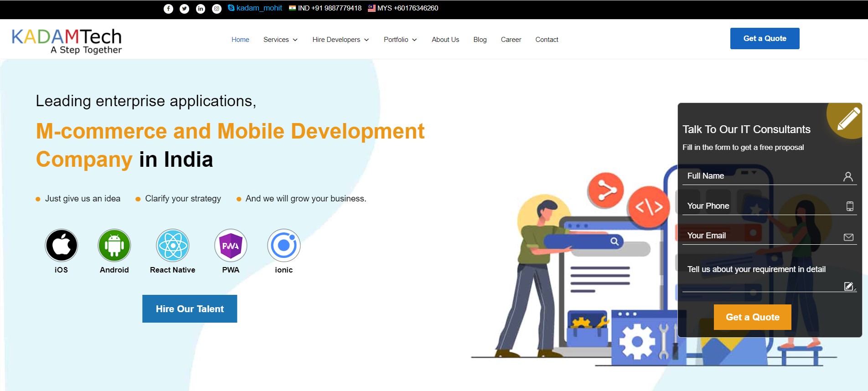Click the KADAMTech logo
The height and width of the screenshot is (391, 868).
67,41
